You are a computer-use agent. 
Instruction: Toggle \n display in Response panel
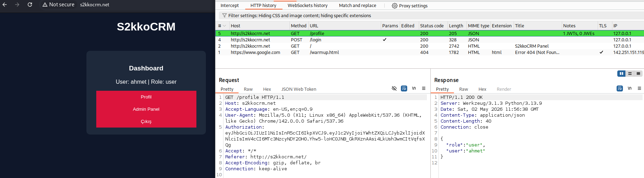coord(630,88)
